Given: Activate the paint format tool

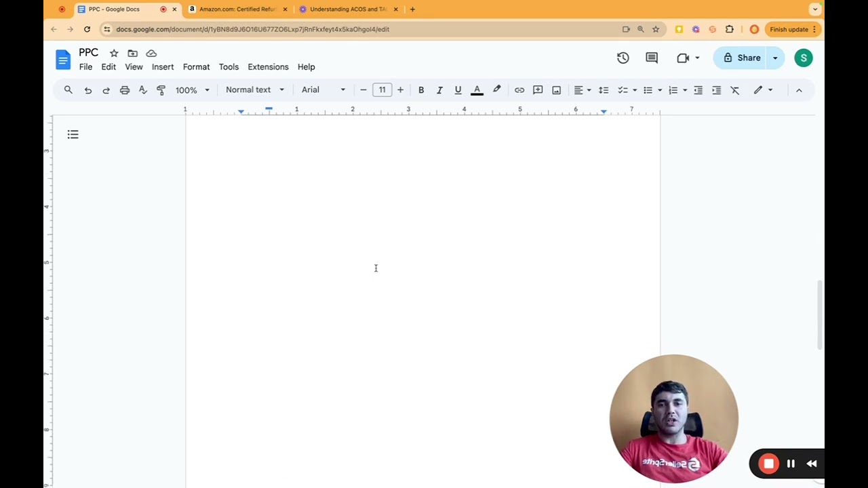Looking at the screenshot, I should tap(161, 89).
